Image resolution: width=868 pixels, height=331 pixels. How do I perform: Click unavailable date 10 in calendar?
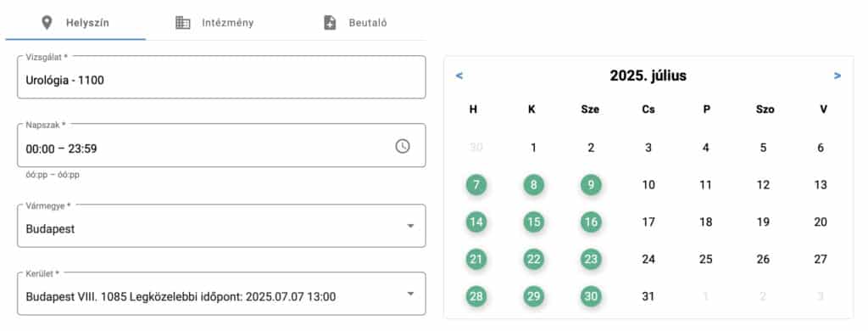[648, 185]
